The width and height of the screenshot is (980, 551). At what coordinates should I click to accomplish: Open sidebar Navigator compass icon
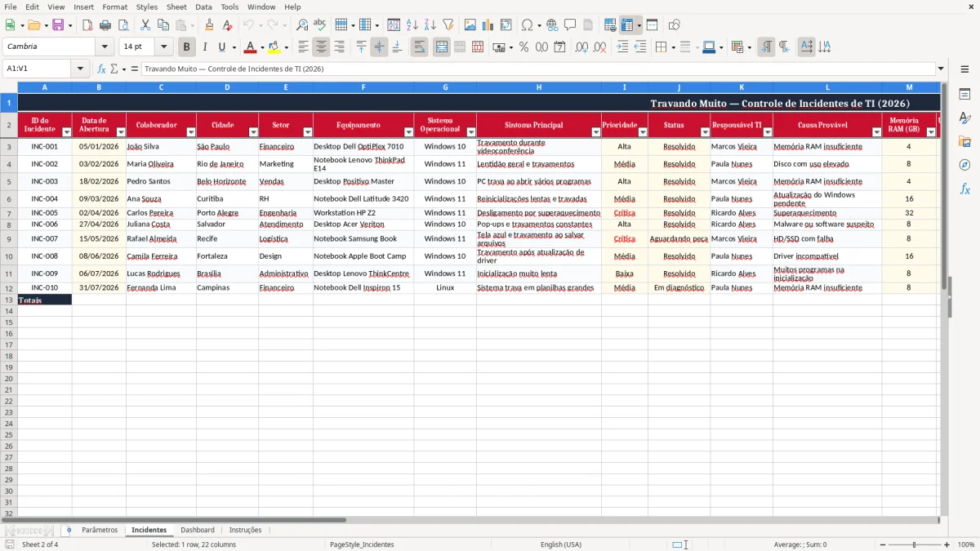(964, 165)
